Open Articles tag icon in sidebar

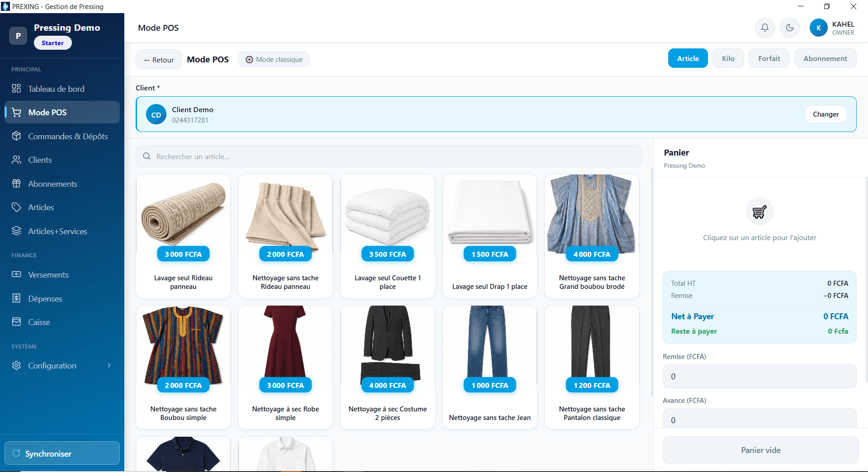coord(16,207)
